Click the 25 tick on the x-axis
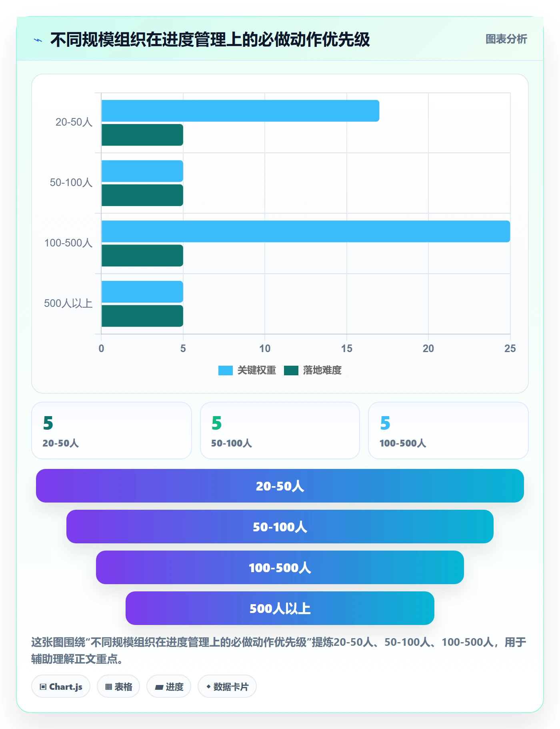560x729 pixels. (510, 348)
